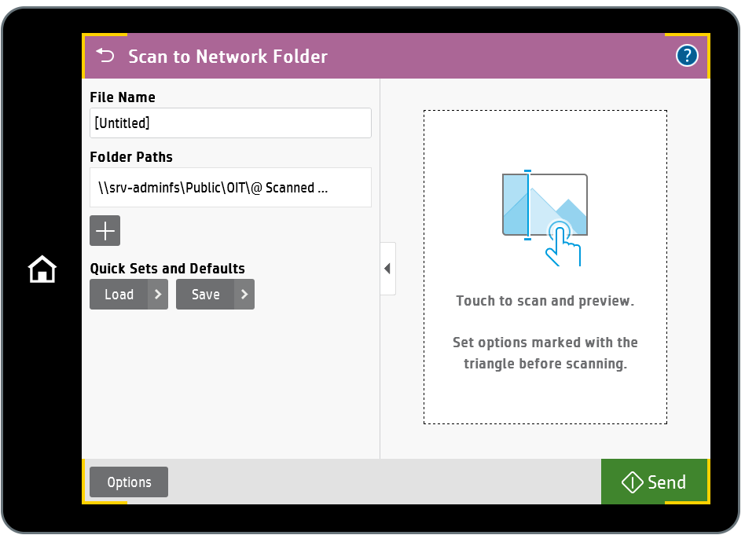Select the srv-adminfs folder path entry
This screenshot has width=756, height=535.
tap(230, 188)
